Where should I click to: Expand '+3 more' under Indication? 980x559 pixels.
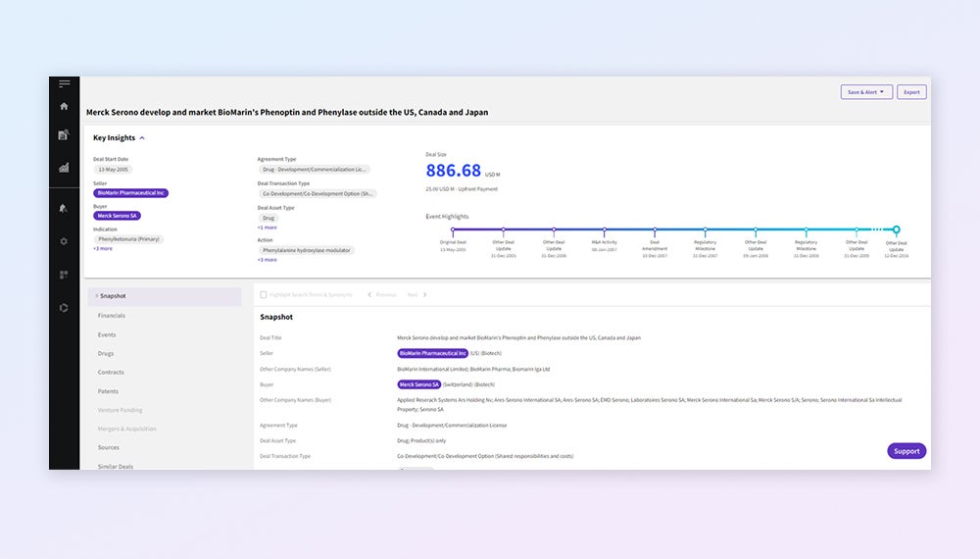tap(102, 248)
